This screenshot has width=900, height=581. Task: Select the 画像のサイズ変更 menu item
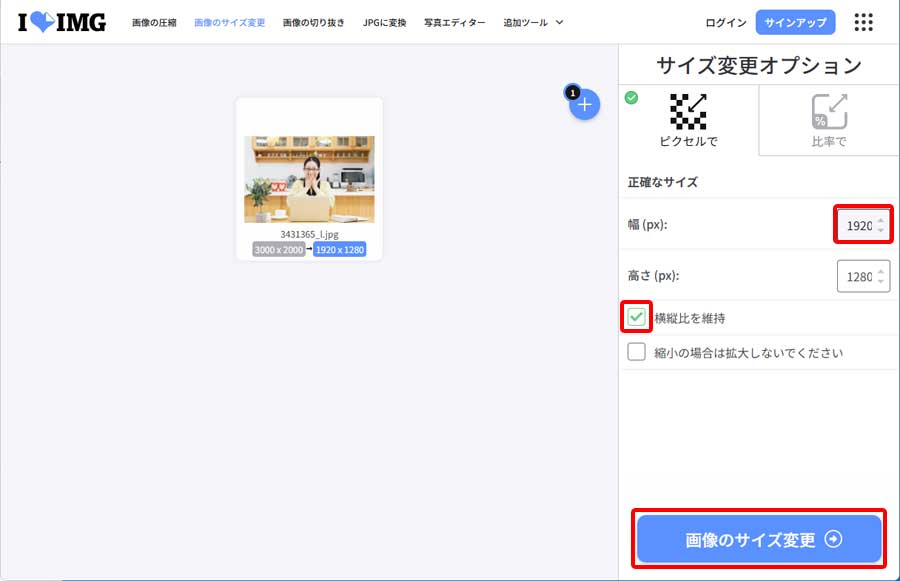(x=230, y=21)
